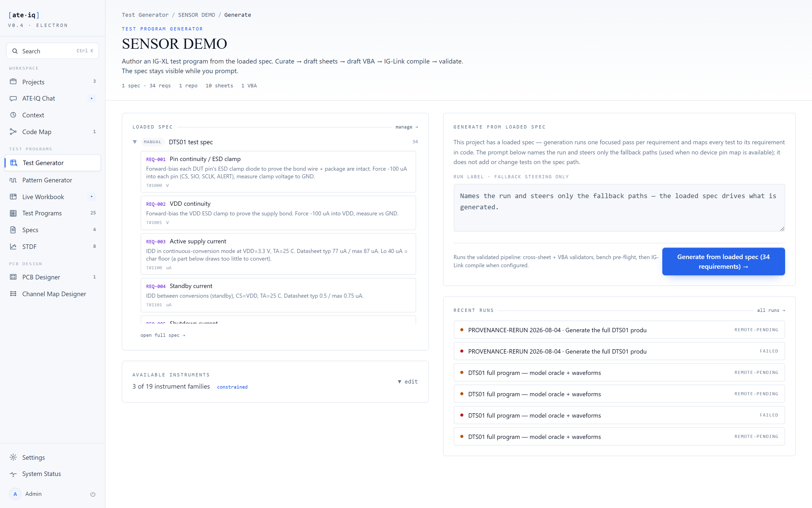Screen dimensions: 812x508
Task: Select REQ-001 Pin continuity requirement card
Action: 278,172
